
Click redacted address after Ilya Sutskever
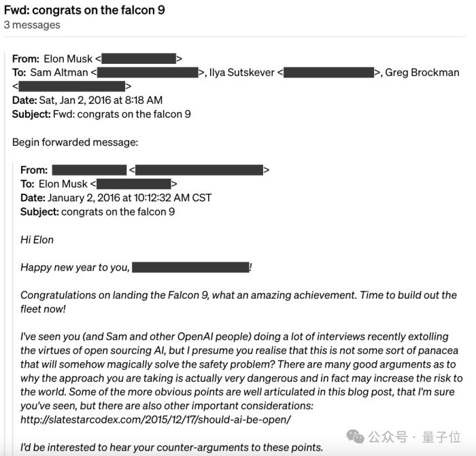click(x=328, y=73)
